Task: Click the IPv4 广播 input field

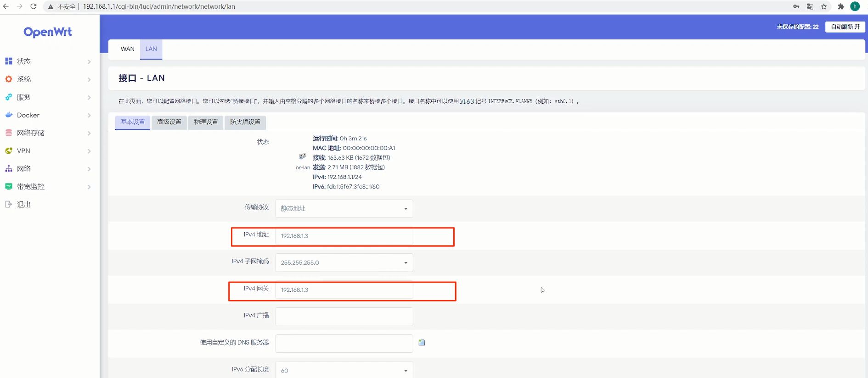Action: [344, 317]
